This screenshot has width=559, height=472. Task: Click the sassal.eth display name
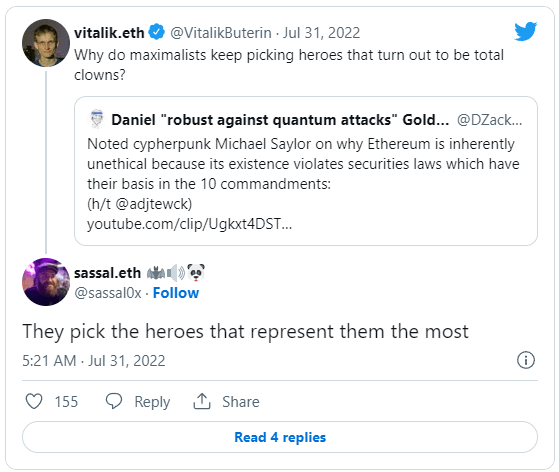pyautogui.click(x=107, y=273)
